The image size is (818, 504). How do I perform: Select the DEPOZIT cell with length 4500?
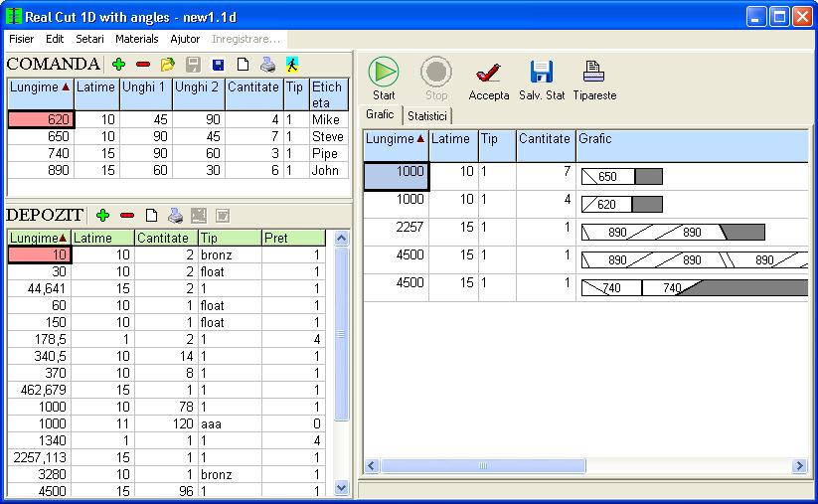click(39, 491)
